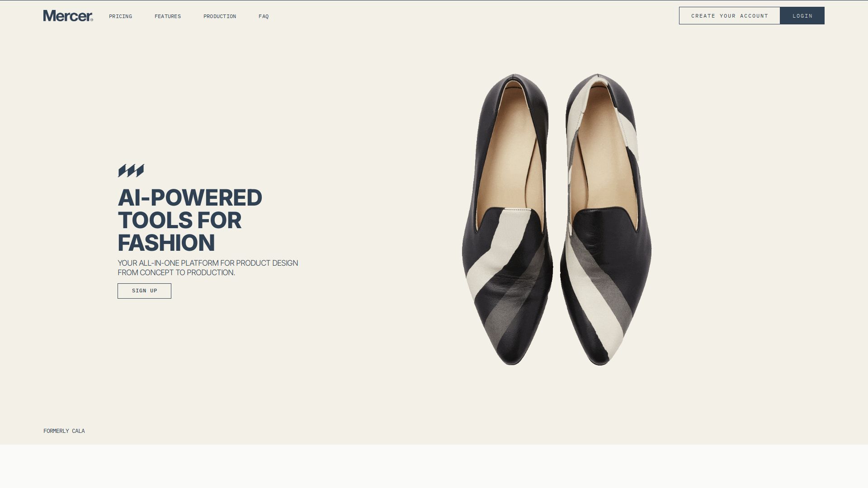Go to the Features section
Image resolution: width=868 pixels, height=488 pixels.
pyautogui.click(x=168, y=16)
